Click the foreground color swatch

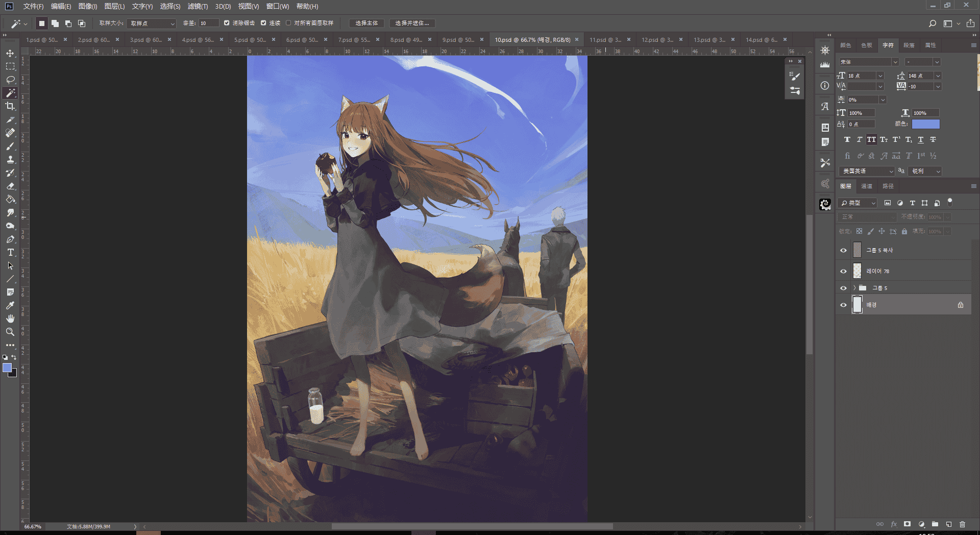(7, 368)
